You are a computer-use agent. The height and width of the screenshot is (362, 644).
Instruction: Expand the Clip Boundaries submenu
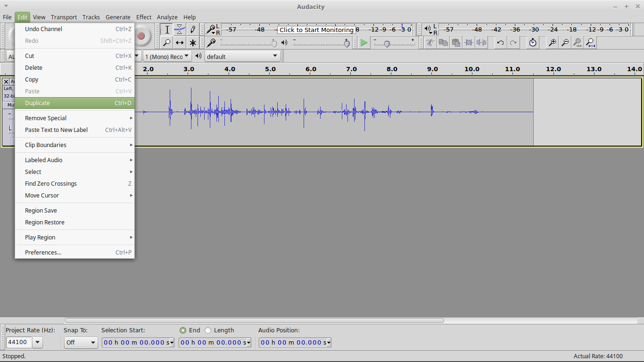(x=74, y=145)
